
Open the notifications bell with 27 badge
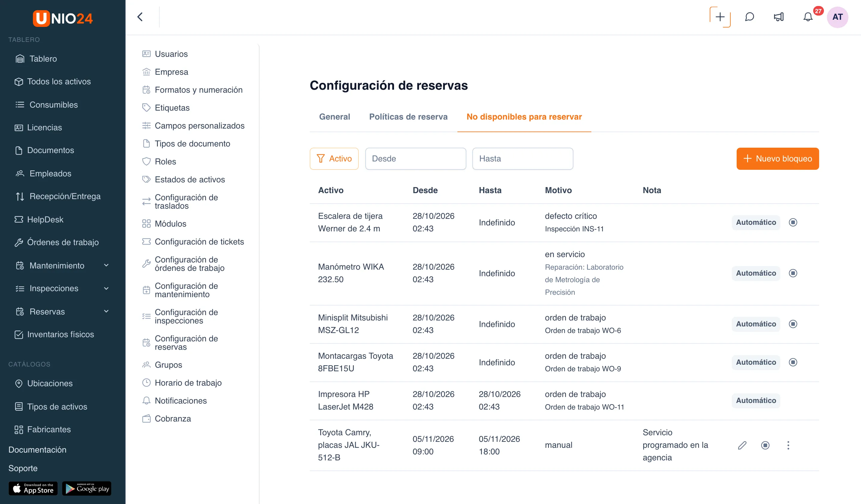(808, 17)
